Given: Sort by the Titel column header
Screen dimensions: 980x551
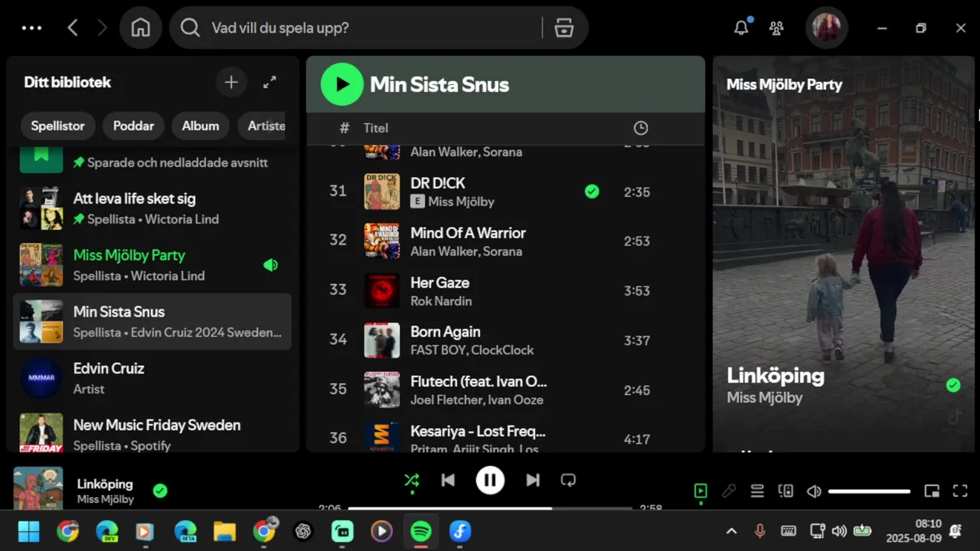Looking at the screenshot, I should click(375, 128).
